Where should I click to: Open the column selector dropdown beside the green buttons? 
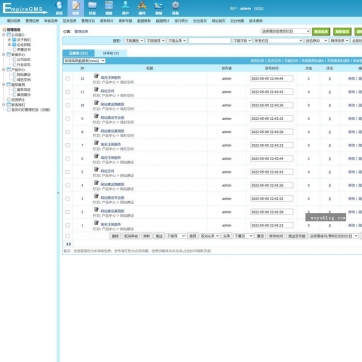click(x=286, y=31)
